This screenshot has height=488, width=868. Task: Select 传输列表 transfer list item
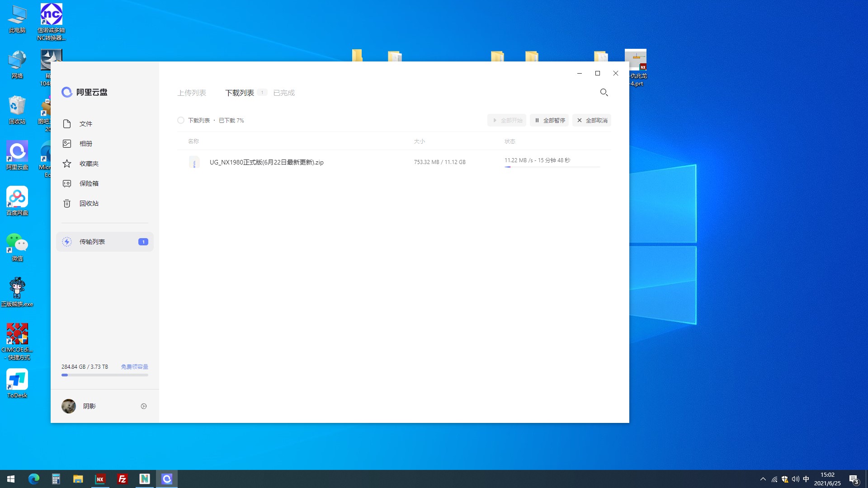coord(105,242)
